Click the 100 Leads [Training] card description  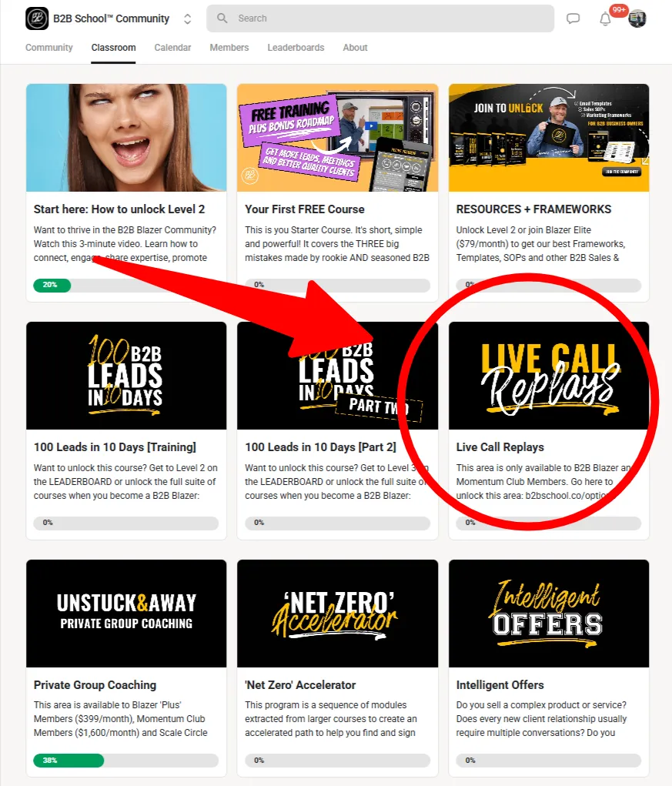click(125, 482)
